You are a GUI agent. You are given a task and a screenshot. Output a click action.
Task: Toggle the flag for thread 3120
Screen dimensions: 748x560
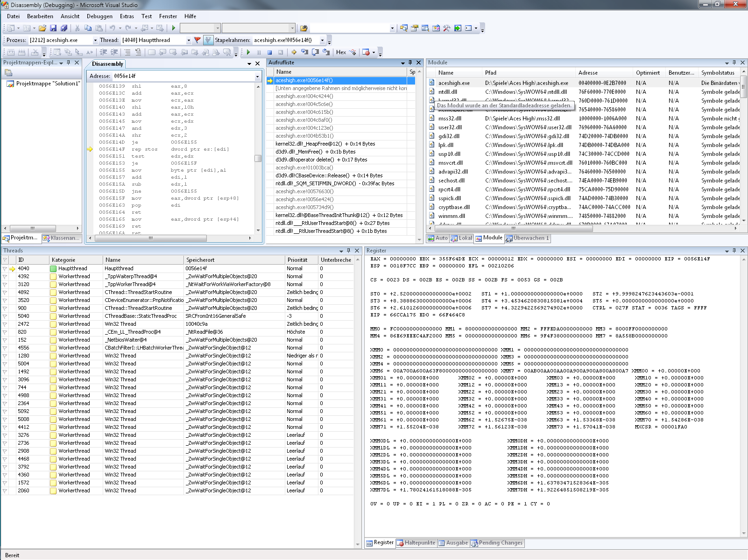coord(5,284)
